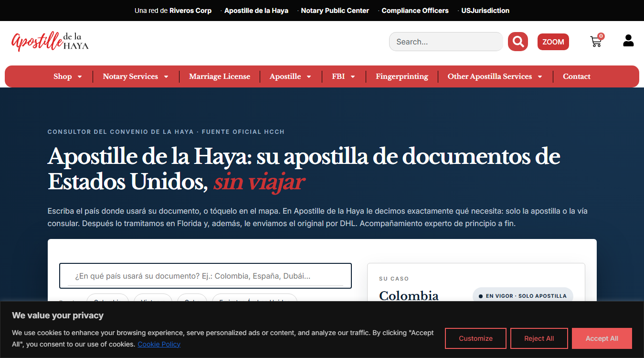Go to Apostille de la Haya logo home
The image size is (644, 358).
50,42
